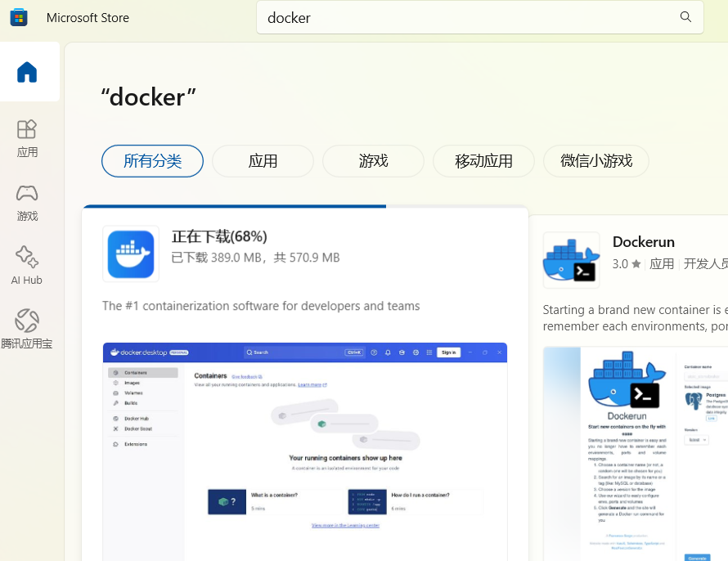Click the 正在下载(68%) title
Image resolution: width=728 pixels, height=561 pixels.
click(x=219, y=236)
